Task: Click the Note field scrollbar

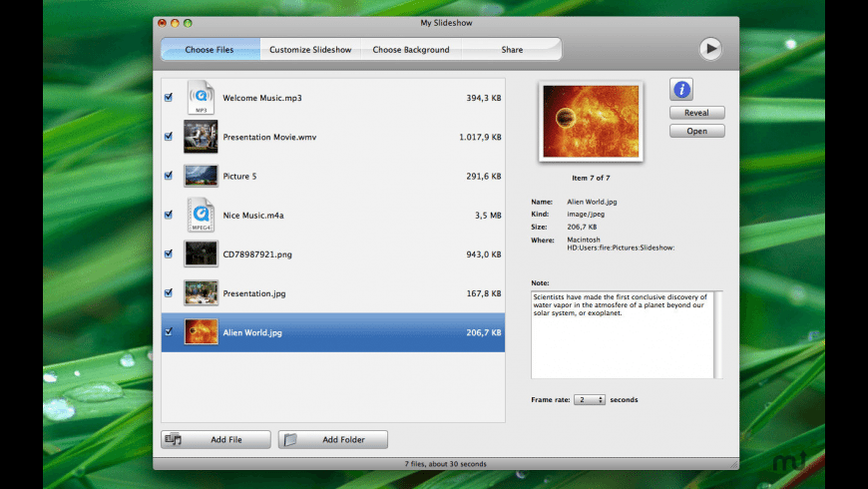Action: click(718, 334)
